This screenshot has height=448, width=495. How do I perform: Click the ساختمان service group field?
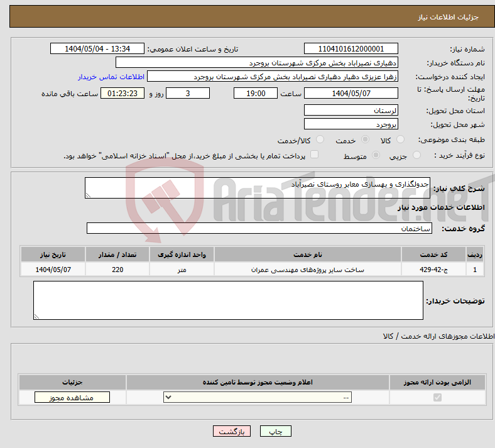tap(259, 228)
